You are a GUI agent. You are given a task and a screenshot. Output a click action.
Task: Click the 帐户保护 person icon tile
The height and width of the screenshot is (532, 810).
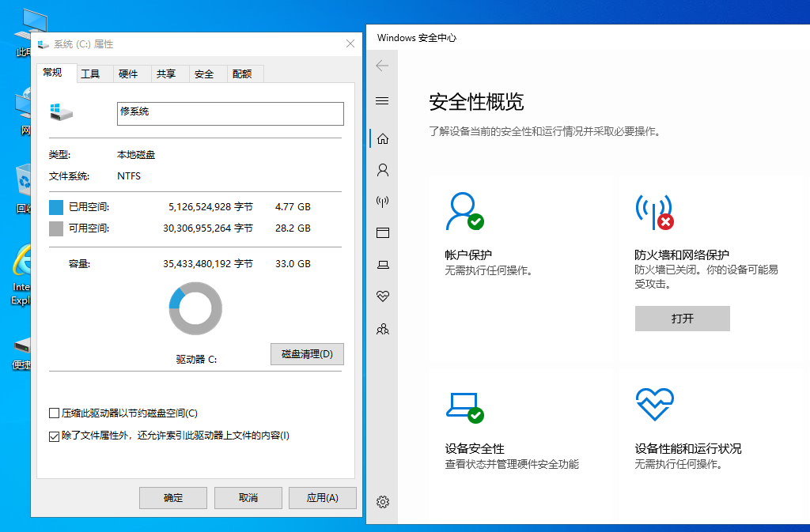(464, 211)
